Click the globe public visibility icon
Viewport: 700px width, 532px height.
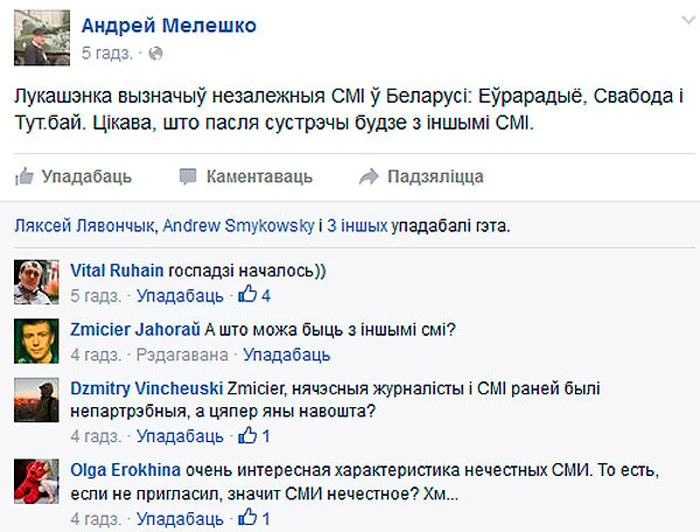155,54
